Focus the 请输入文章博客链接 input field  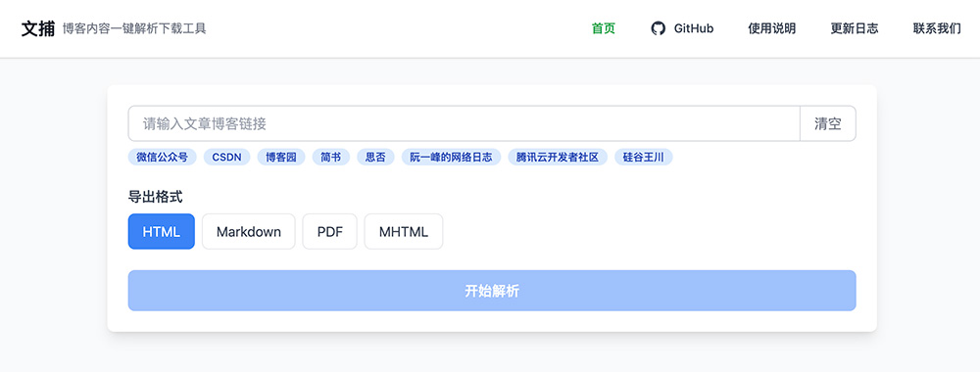click(x=464, y=123)
